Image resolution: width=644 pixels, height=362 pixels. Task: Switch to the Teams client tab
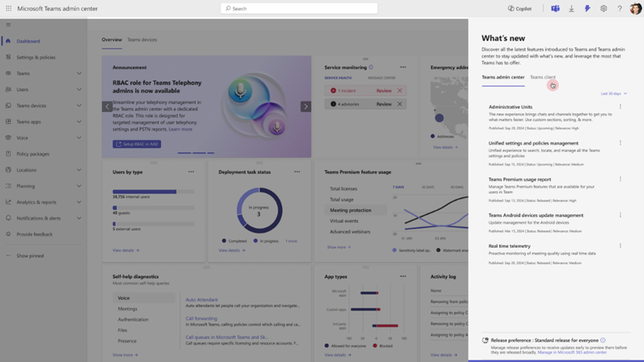tap(543, 77)
